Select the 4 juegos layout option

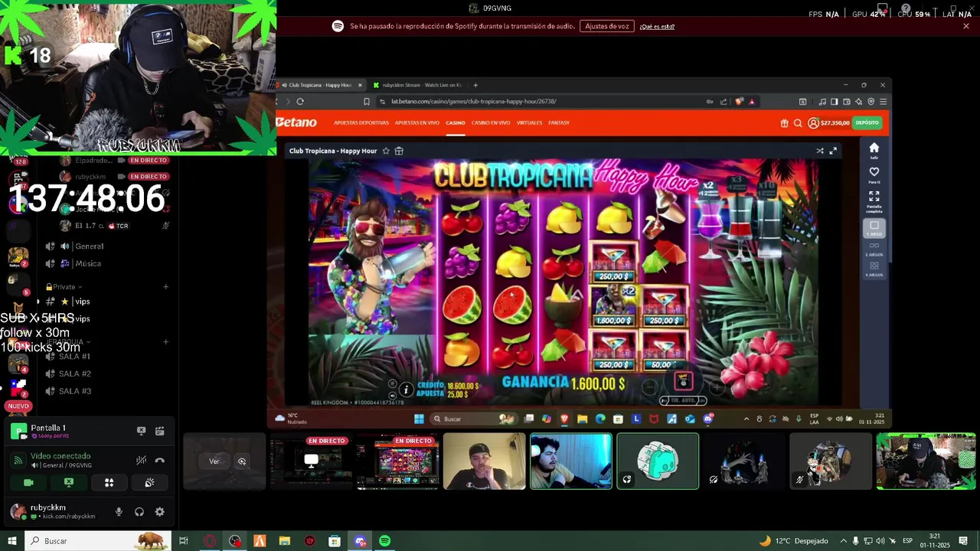874,268
